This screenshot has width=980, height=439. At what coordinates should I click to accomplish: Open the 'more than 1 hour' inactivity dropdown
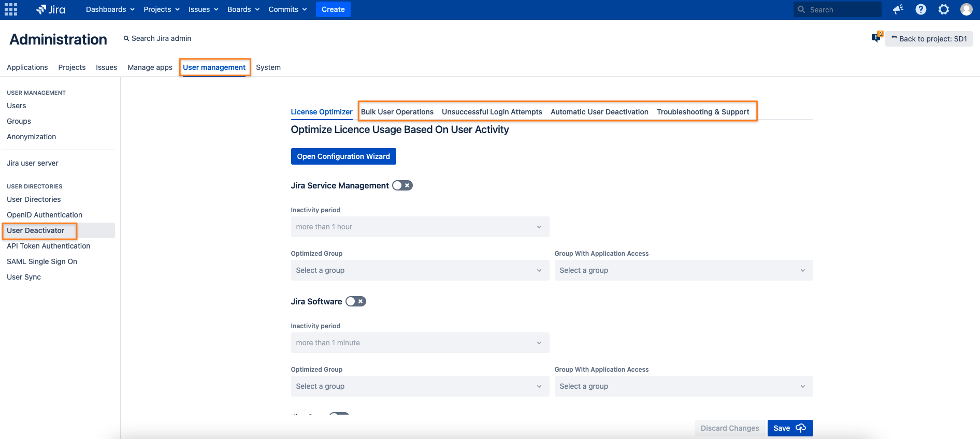coord(420,227)
